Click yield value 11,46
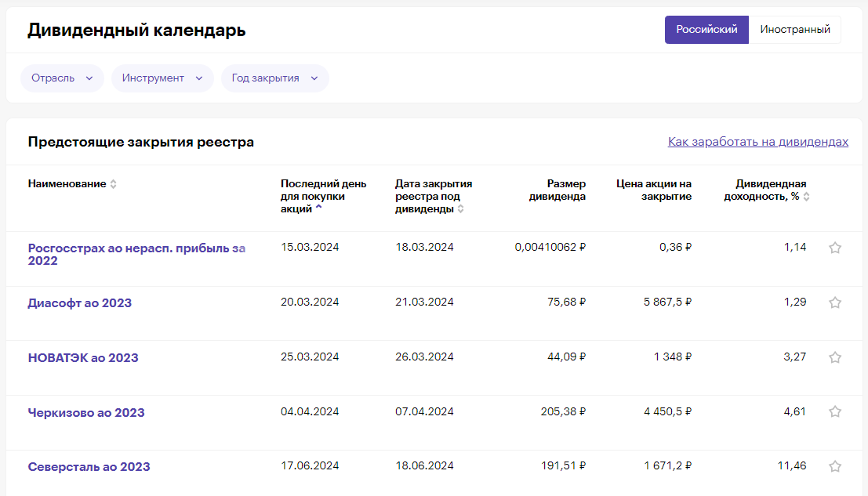Image resolution: width=868 pixels, height=496 pixels. tap(792, 465)
